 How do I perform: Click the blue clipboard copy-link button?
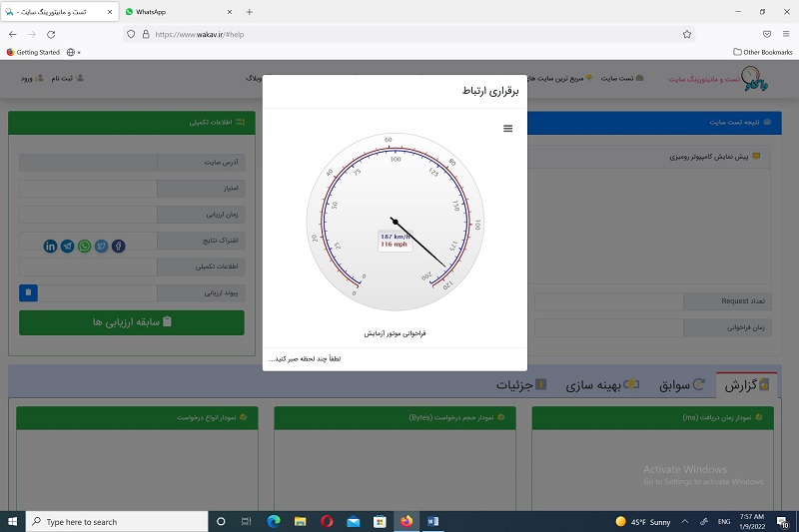(x=28, y=292)
